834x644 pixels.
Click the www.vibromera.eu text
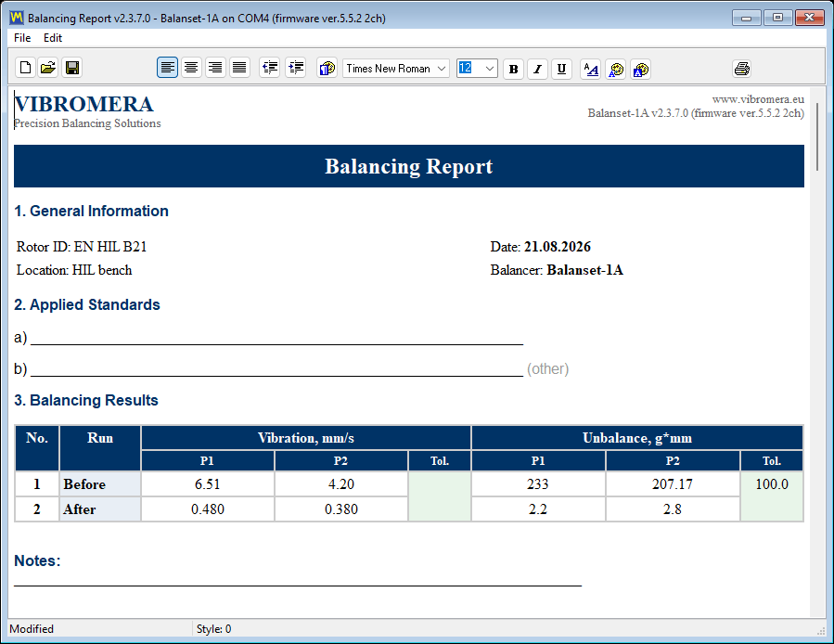click(x=758, y=99)
